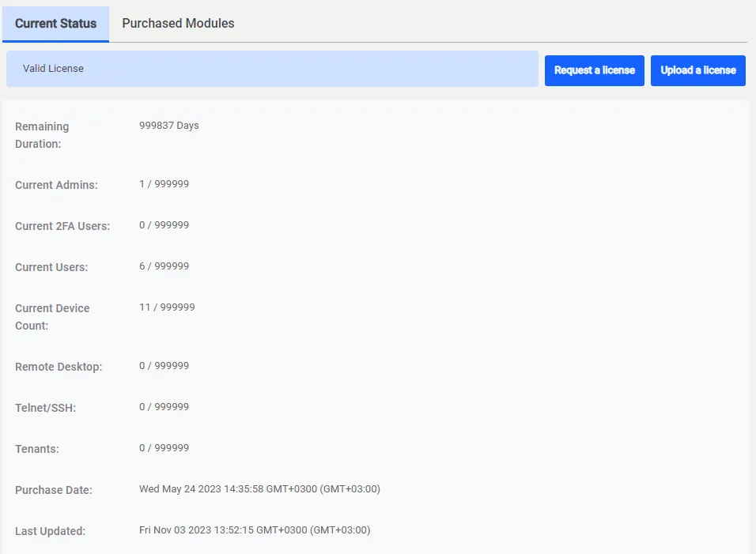Click the Request a license button
This screenshot has width=756, height=554.
point(595,70)
